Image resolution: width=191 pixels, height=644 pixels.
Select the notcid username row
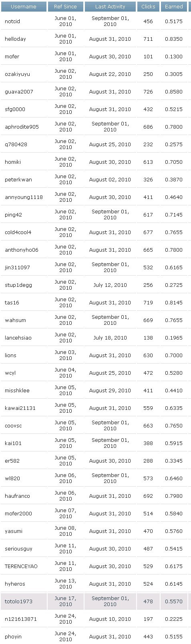(x=95, y=22)
